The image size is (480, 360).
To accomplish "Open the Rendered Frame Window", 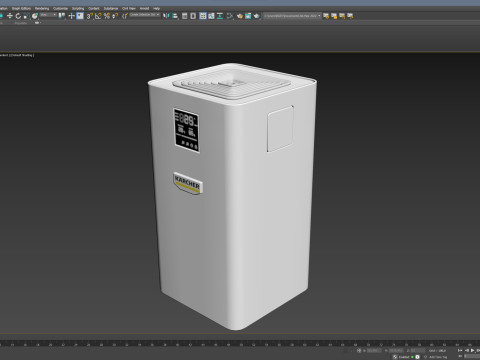I will pos(248,16).
